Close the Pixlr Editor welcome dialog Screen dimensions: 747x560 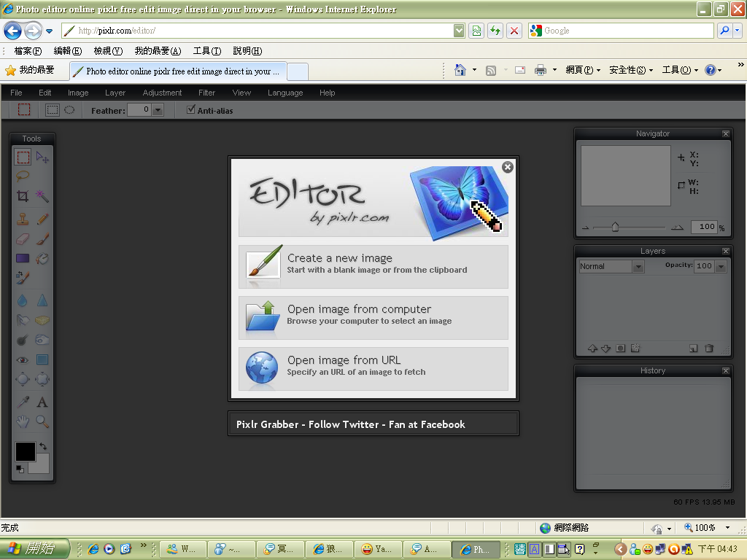(x=508, y=167)
